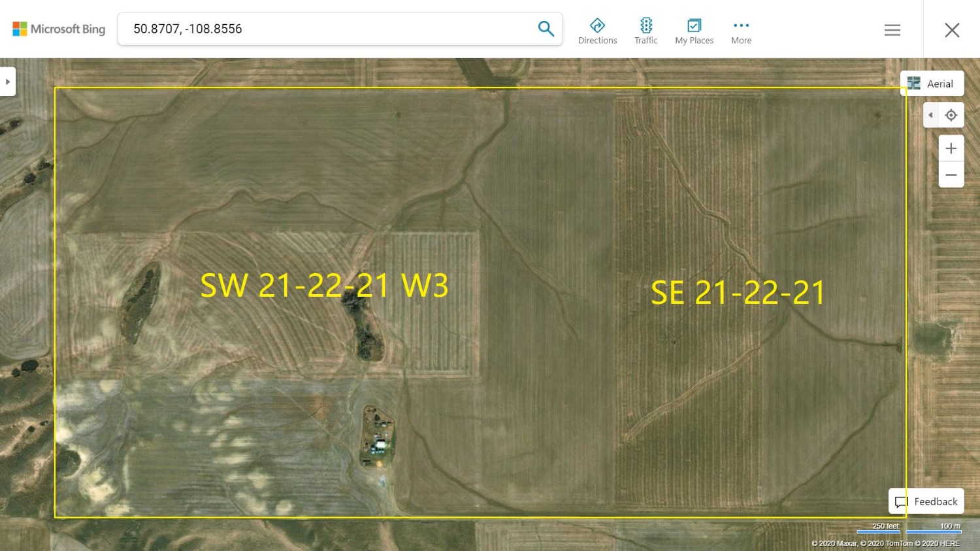Open My Places
This screenshot has height=551, width=980.
694,31
